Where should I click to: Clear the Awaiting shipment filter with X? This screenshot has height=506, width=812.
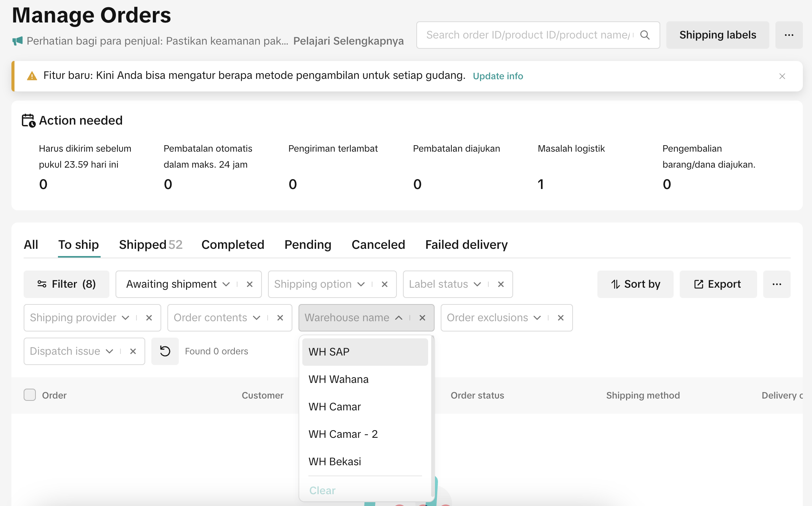(x=250, y=284)
